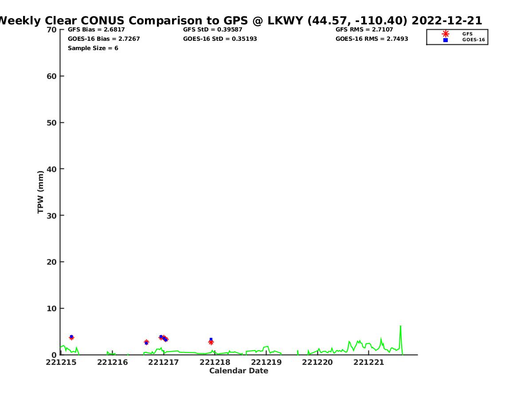
Task: Click the 70 y-axis tick label
Action: [x=51, y=30]
